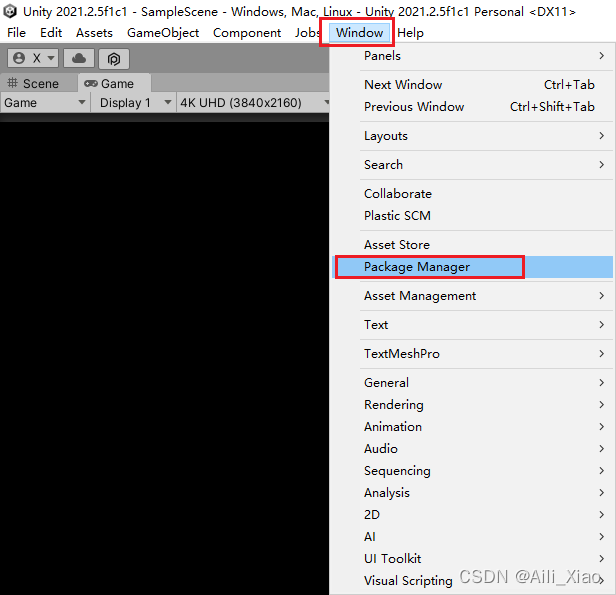Open Asset Store menu entry

(x=473, y=245)
